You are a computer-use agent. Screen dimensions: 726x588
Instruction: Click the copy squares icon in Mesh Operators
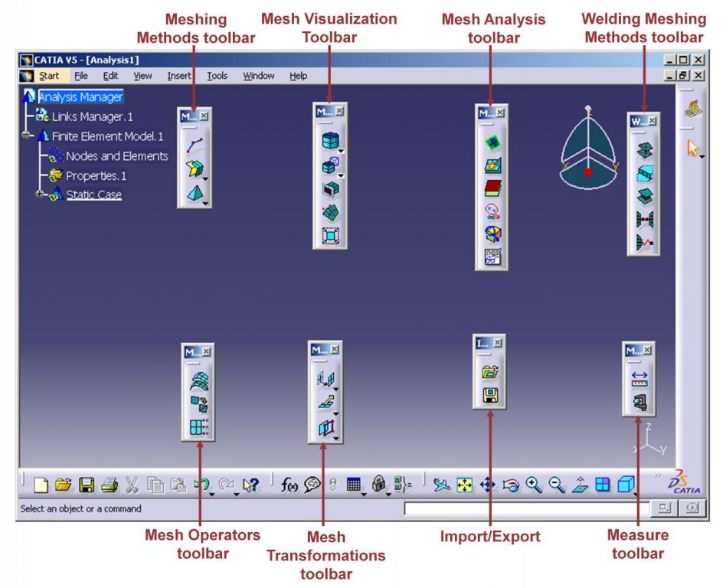click(199, 404)
